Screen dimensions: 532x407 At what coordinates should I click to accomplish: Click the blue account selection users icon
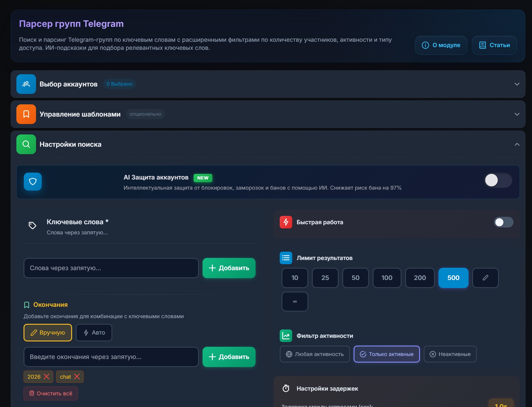point(26,84)
